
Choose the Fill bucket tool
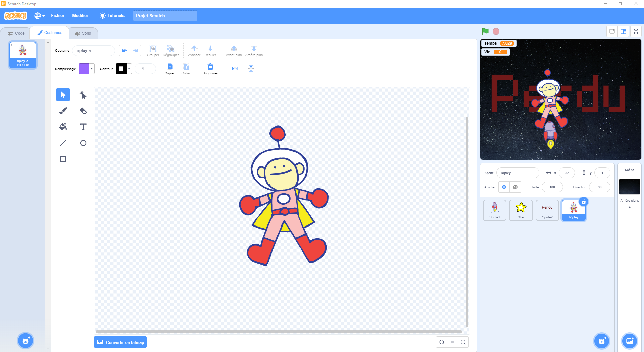tap(63, 127)
